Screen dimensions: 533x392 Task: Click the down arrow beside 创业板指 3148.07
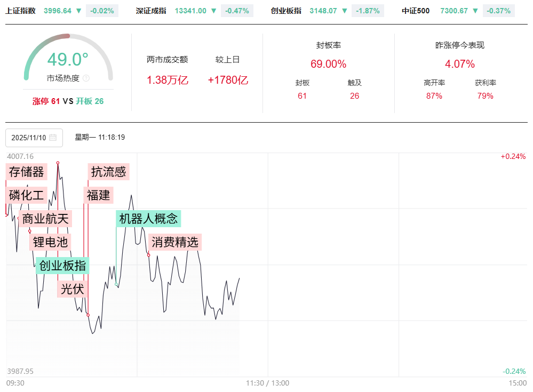click(345, 11)
